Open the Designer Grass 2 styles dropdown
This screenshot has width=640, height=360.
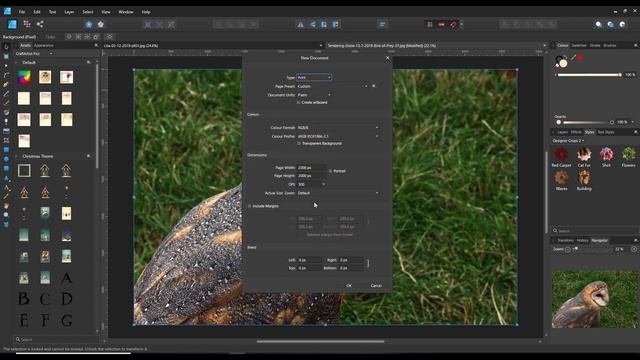[x=568, y=141]
